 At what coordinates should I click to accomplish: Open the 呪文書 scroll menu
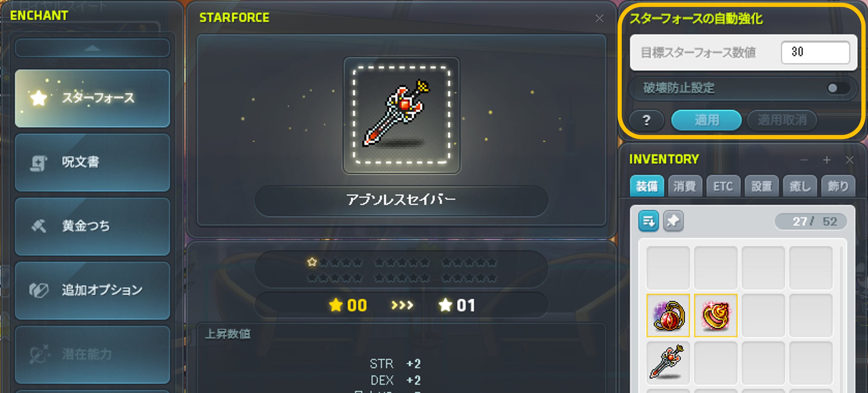[92, 162]
